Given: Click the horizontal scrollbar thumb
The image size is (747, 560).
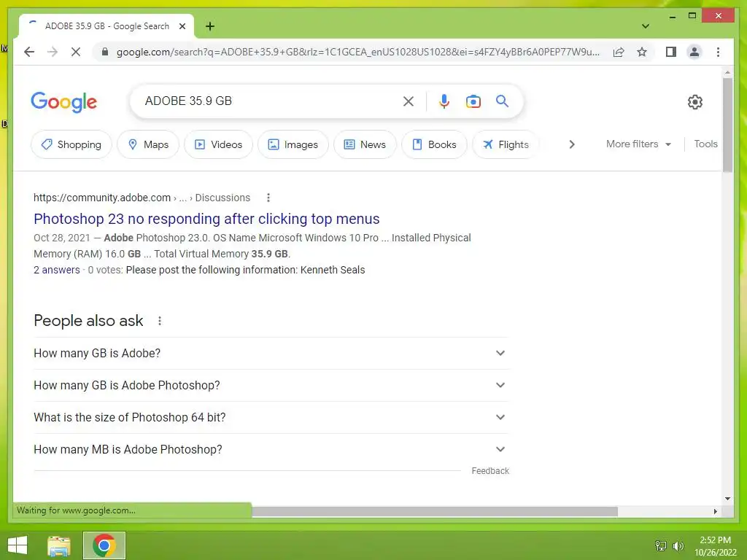Looking at the screenshot, I should point(435,511).
